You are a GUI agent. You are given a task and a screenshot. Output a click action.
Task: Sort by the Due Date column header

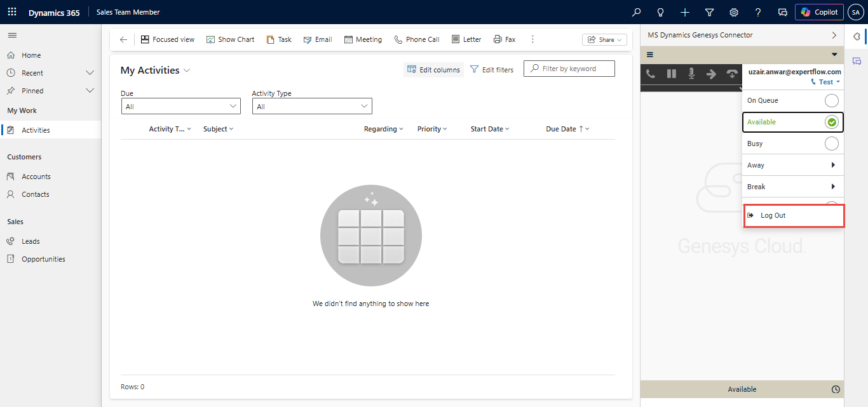point(567,129)
